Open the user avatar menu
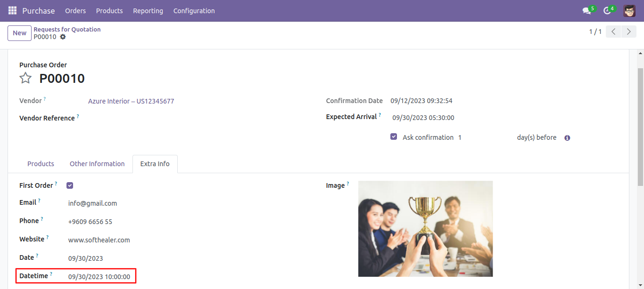This screenshot has width=644, height=289. coord(629,10)
